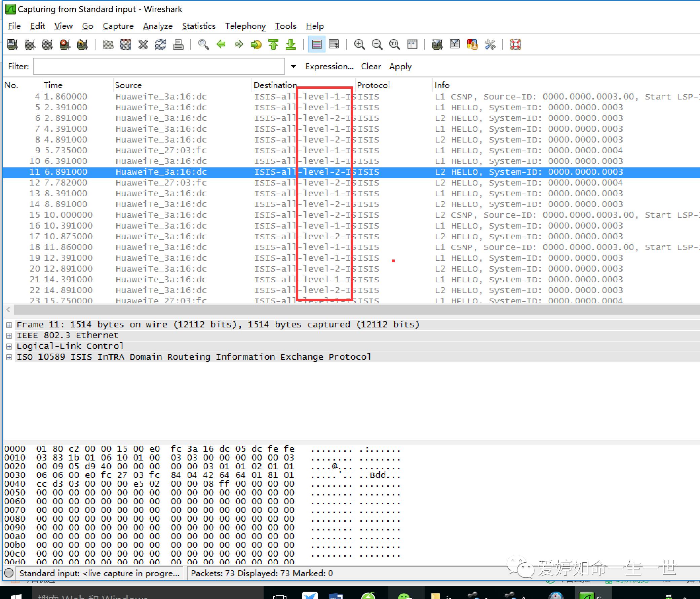Screen dimensions: 700x599
Task: Expand the Logical-Link Control node
Action: pyautogui.click(x=9, y=346)
